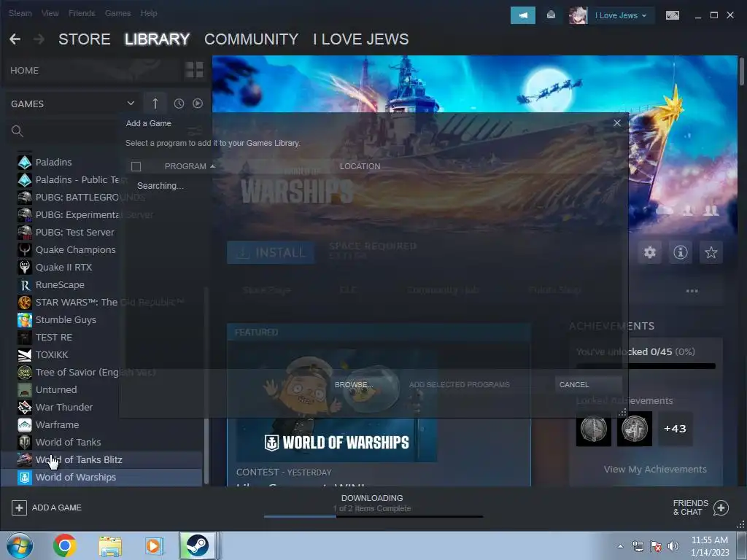The width and height of the screenshot is (747, 560).
Task: Open the more options ellipsis menu
Action: tap(692, 290)
